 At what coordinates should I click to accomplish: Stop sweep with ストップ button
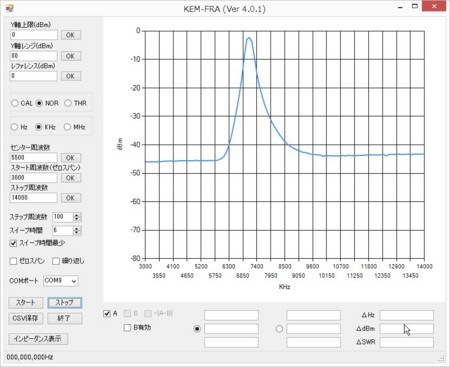(x=65, y=303)
